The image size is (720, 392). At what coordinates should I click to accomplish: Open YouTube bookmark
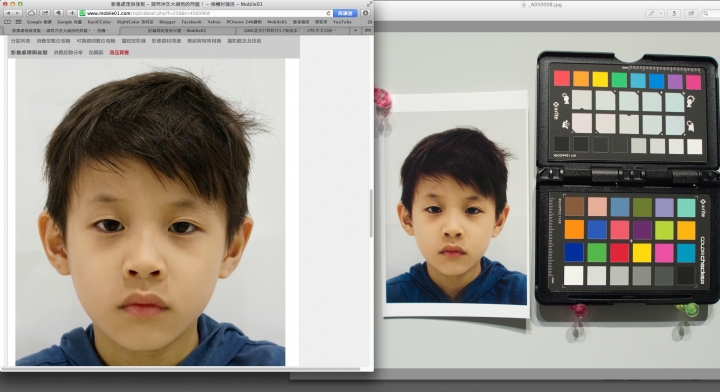[x=342, y=22]
